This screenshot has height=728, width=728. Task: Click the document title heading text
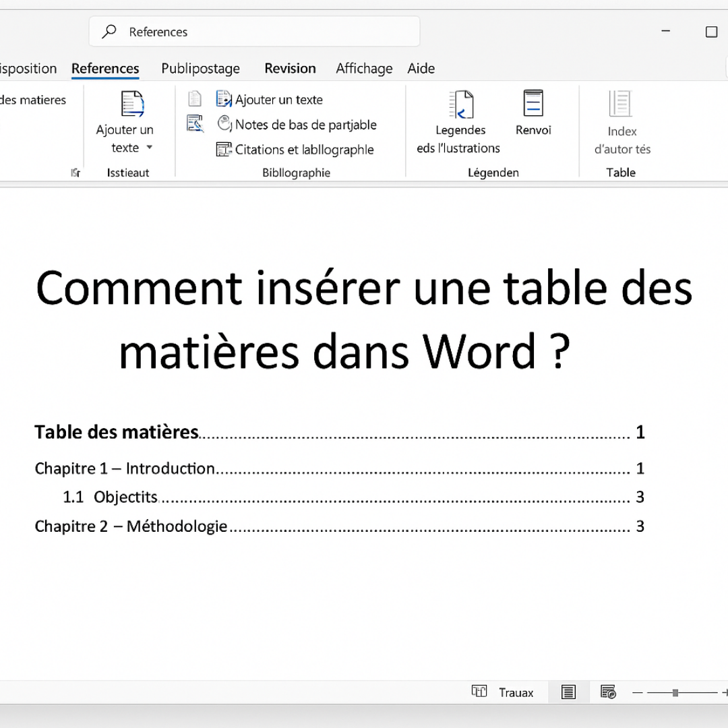click(x=364, y=320)
